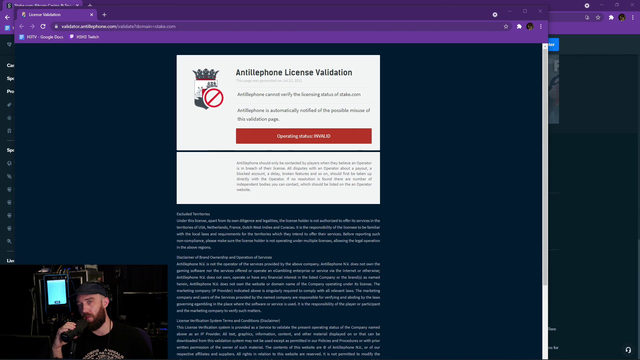Screen dimensions: 640x360
Task: Click the vertical scrollbar thumb of validation page
Action: 545,167
